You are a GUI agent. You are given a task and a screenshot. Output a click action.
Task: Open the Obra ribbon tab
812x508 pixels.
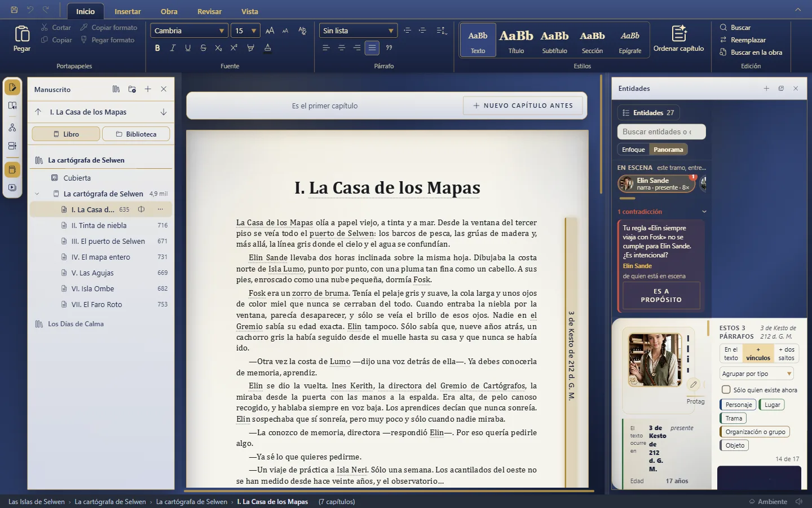point(169,11)
